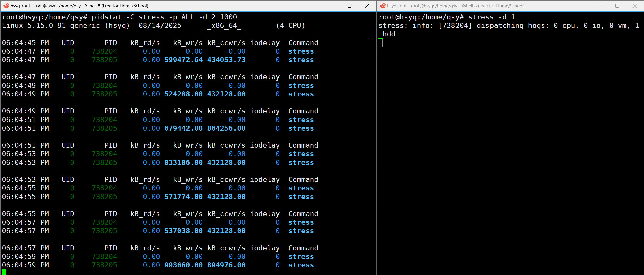Click the right window title bar text
The width and height of the screenshot is (644, 275).
(456, 6)
